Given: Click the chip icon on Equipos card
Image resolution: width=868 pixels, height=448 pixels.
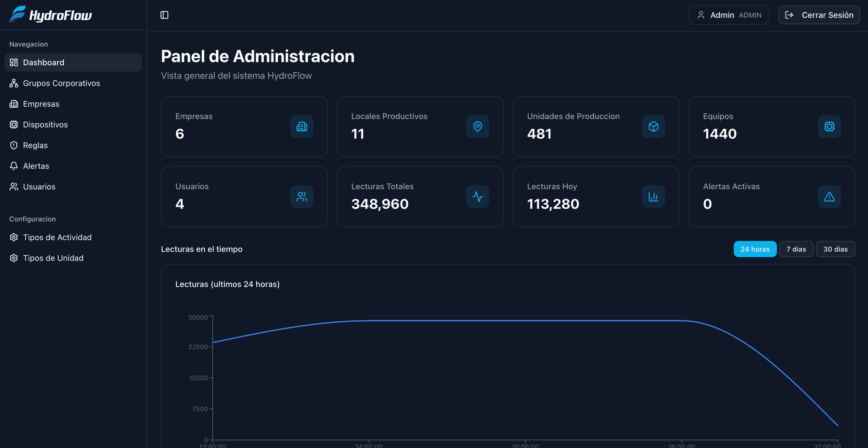Looking at the screenshot, I should point(829,127).
